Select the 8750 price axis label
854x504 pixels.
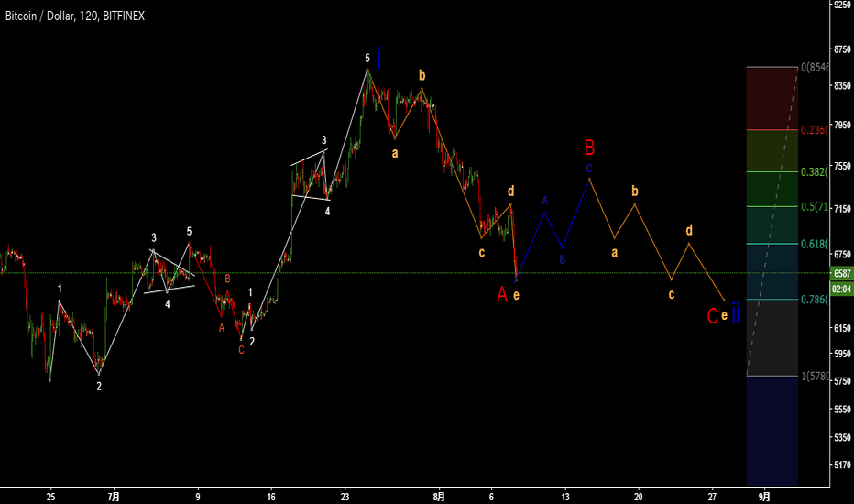click(842, 49)
